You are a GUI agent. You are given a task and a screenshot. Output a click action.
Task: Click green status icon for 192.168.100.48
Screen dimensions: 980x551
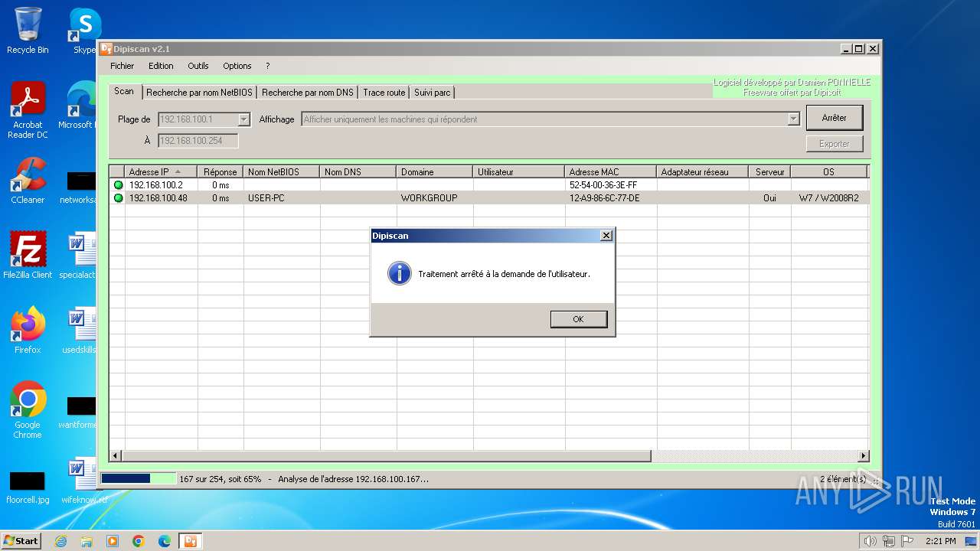click(x=118, y=198)
